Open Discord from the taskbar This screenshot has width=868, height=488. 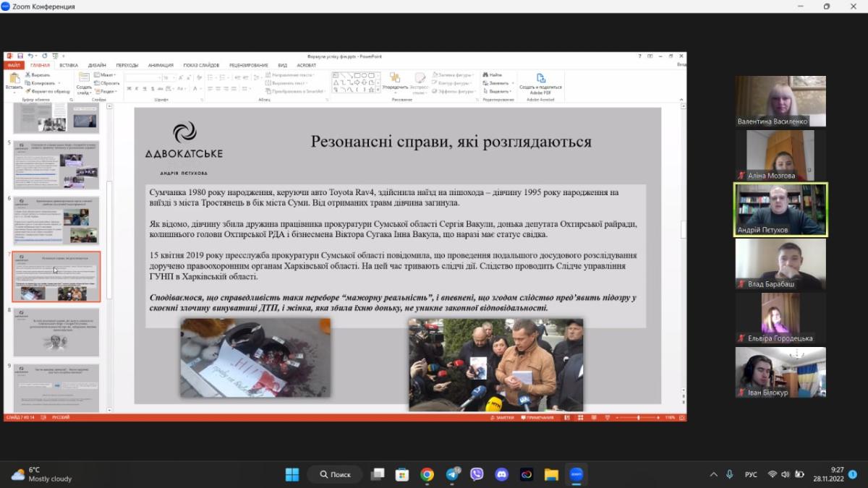click(502, 474)
